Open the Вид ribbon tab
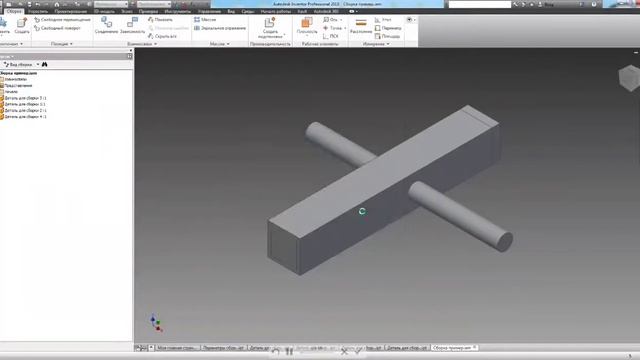 coord(231,11)
